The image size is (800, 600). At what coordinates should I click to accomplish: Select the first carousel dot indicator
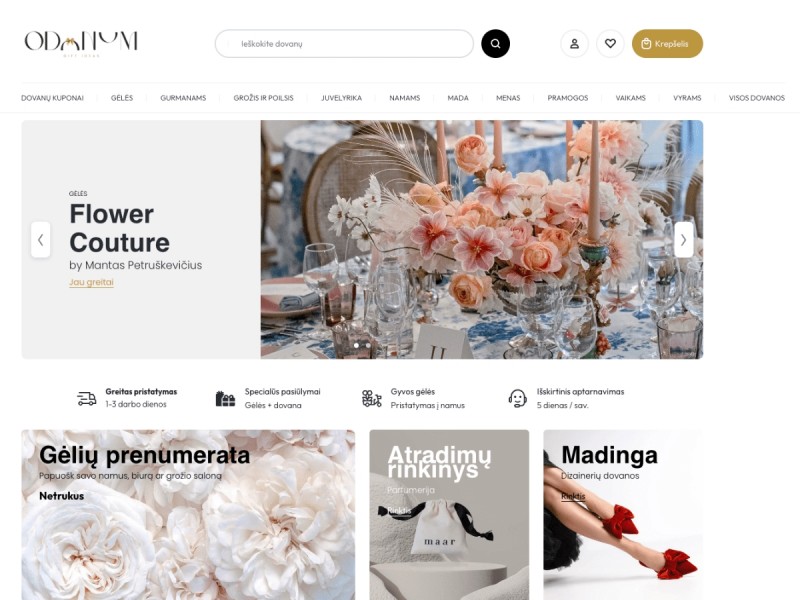tap(356, 345)
